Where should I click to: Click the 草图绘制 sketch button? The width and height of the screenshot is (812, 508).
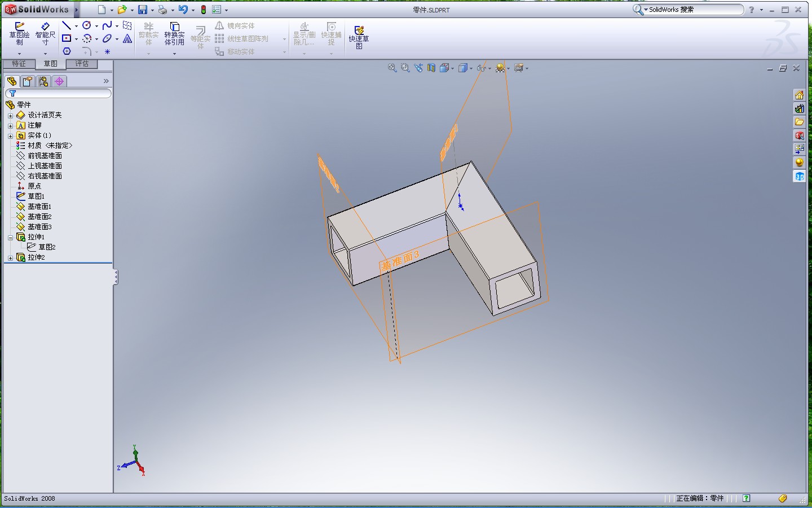(19, 34)
